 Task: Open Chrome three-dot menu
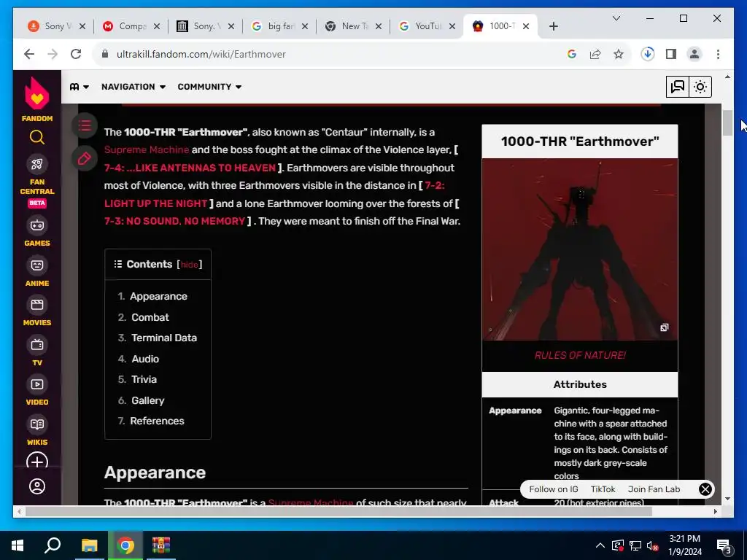(718, 54)
